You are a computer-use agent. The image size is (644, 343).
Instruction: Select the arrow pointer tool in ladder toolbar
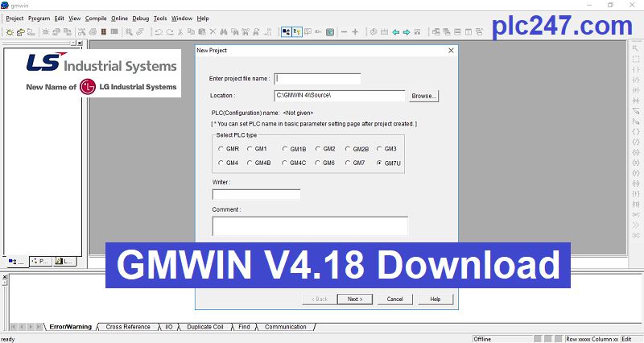(x=636, y=48)
